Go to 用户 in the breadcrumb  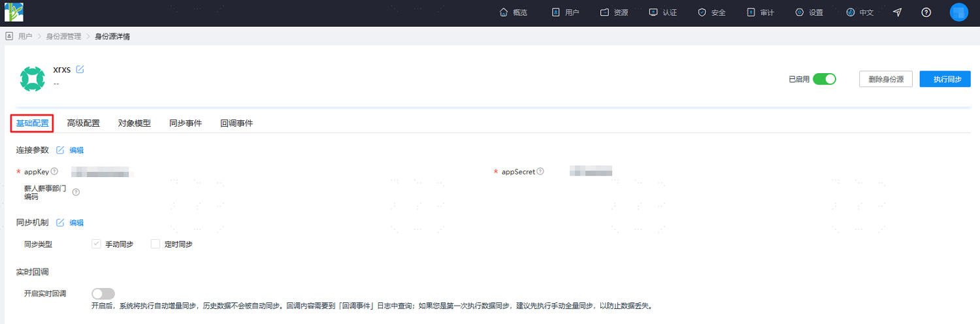tap(25, 37)
